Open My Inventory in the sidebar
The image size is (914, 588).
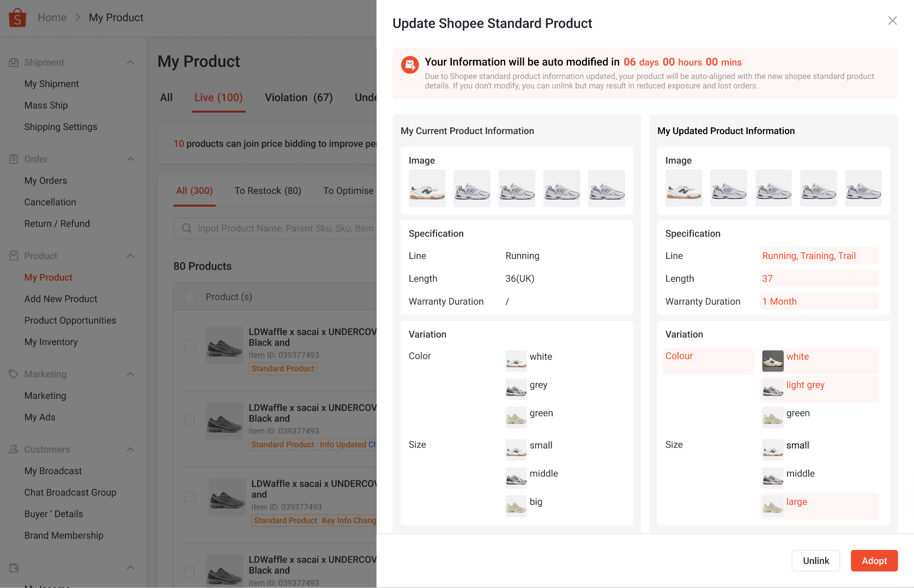[x=51, y=342]
